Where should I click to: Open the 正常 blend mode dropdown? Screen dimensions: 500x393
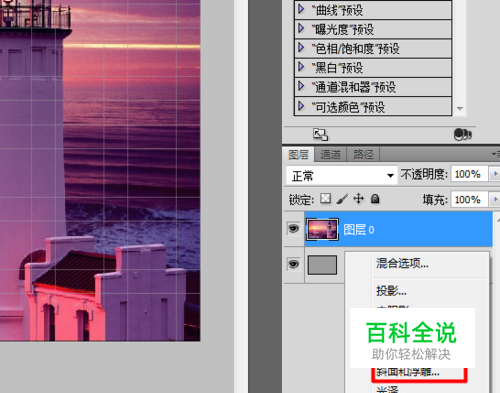[x=342, y=176]
